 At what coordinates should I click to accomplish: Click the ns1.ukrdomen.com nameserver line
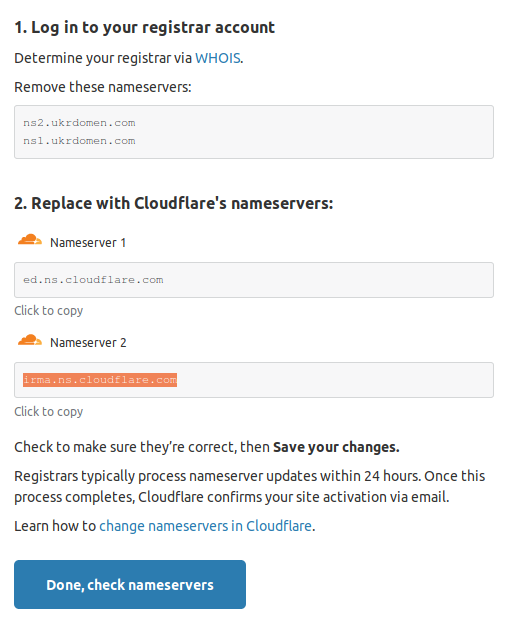pyautogui.click(x=79, y=141)
